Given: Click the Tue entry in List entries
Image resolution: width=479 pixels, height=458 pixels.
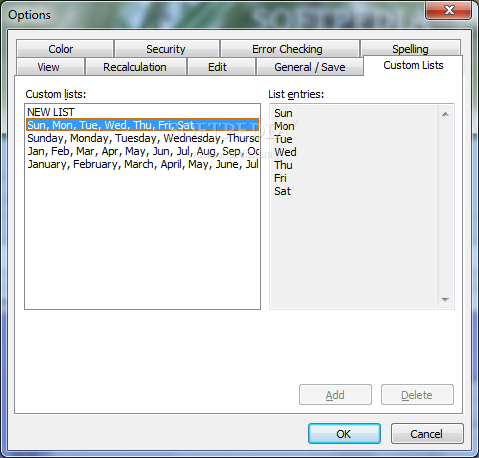Looking at the screenshot, I should [283, 139].
